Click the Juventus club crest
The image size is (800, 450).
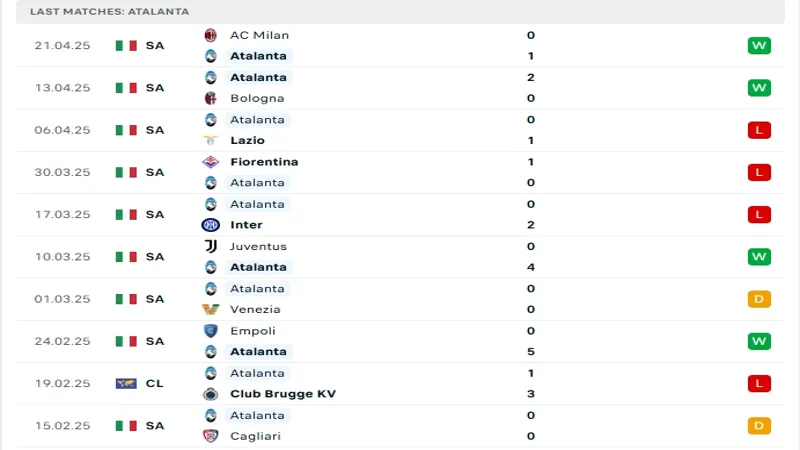coord(211,246)
